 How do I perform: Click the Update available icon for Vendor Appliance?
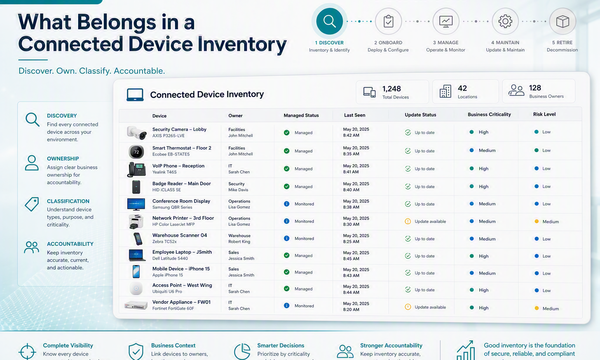click(x=408, y=307)
